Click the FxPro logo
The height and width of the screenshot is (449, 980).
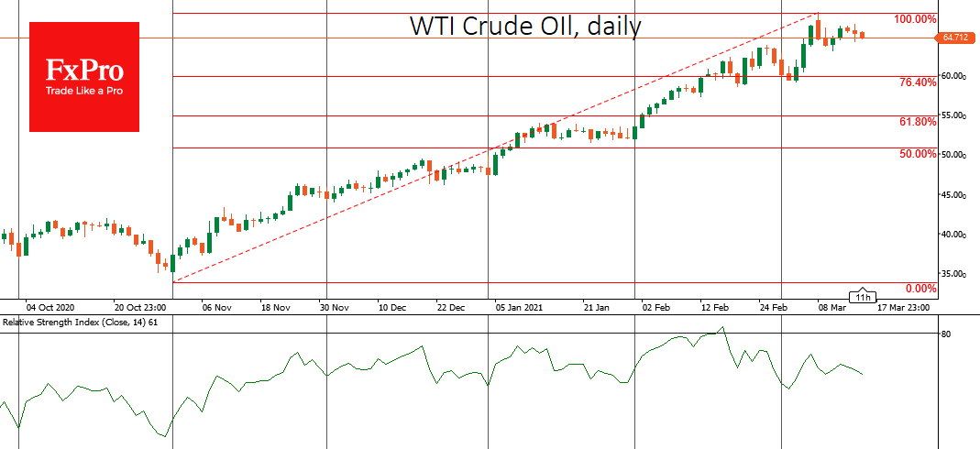pyautogui.click(x=84, y=75)
